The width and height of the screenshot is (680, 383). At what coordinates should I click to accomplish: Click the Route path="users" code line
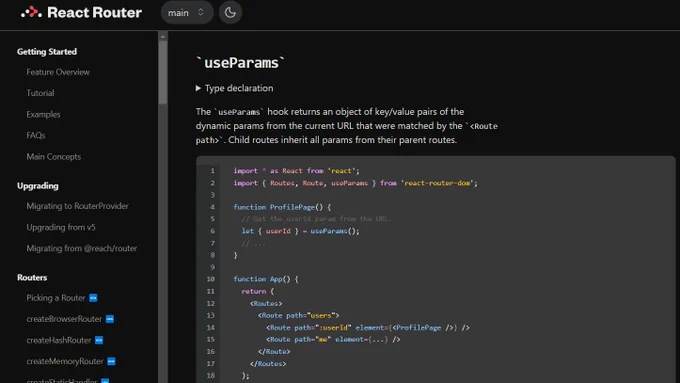point(298,315)
